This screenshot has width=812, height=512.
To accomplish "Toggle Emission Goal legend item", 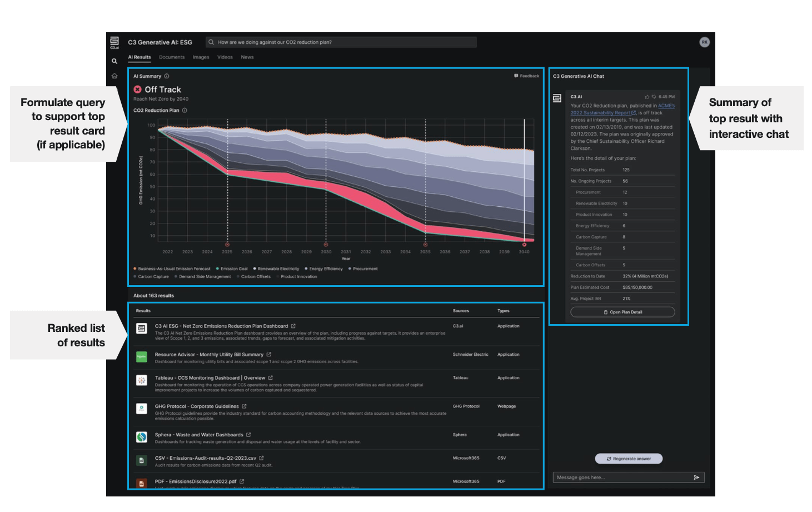I will click(x=232, y=269).
